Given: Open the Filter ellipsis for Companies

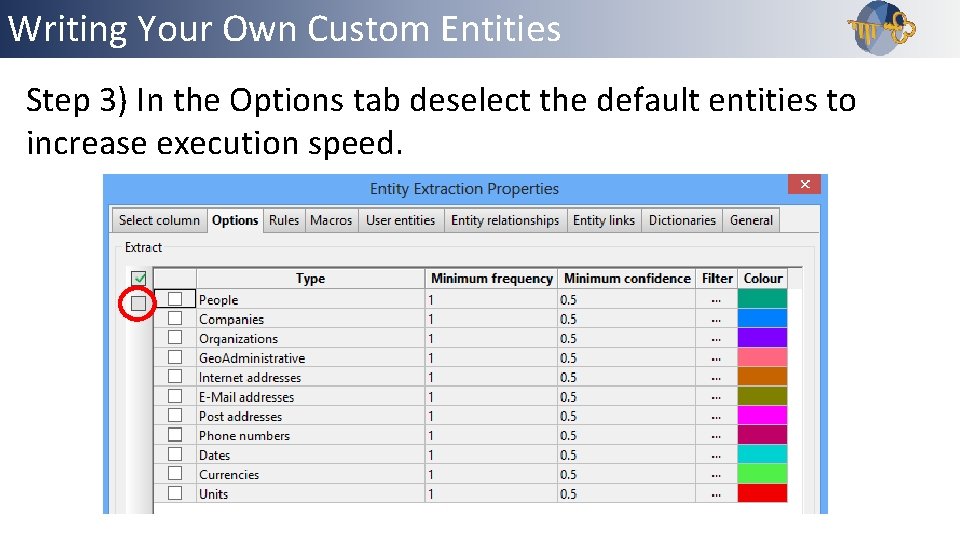Looking at the screenshot, I should [716, 319].
